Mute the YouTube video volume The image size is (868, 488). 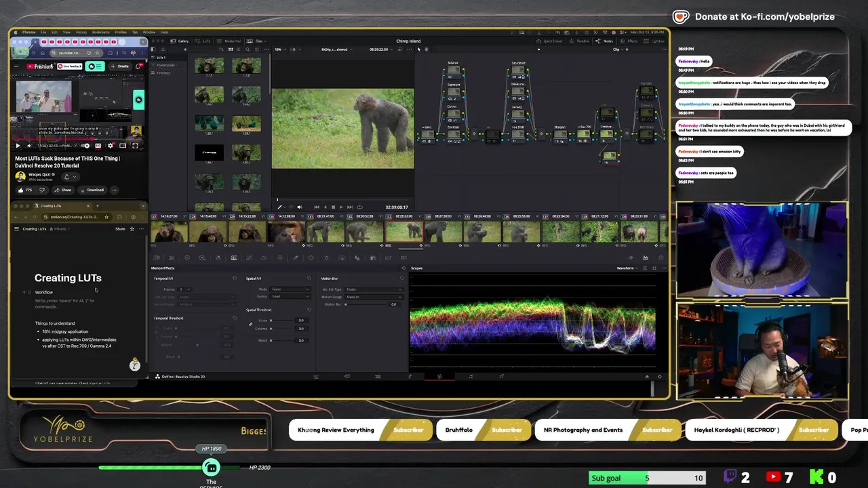coord(29,146)
